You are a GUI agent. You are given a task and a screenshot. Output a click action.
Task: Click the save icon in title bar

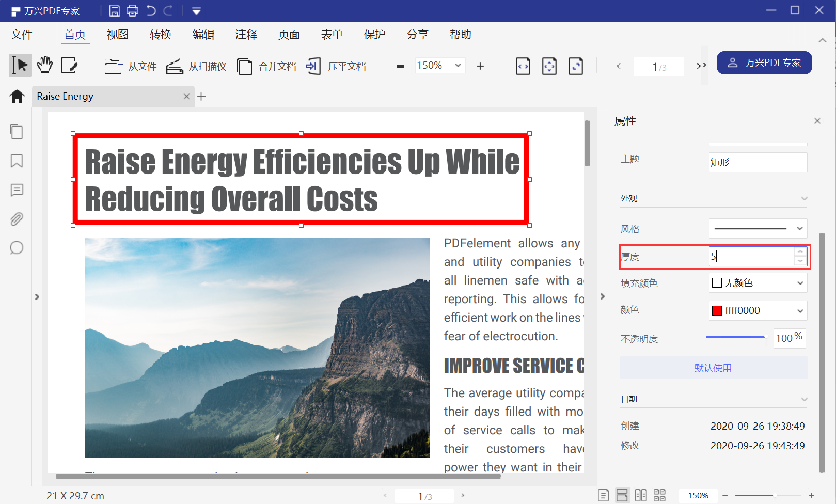coord(115,10)
